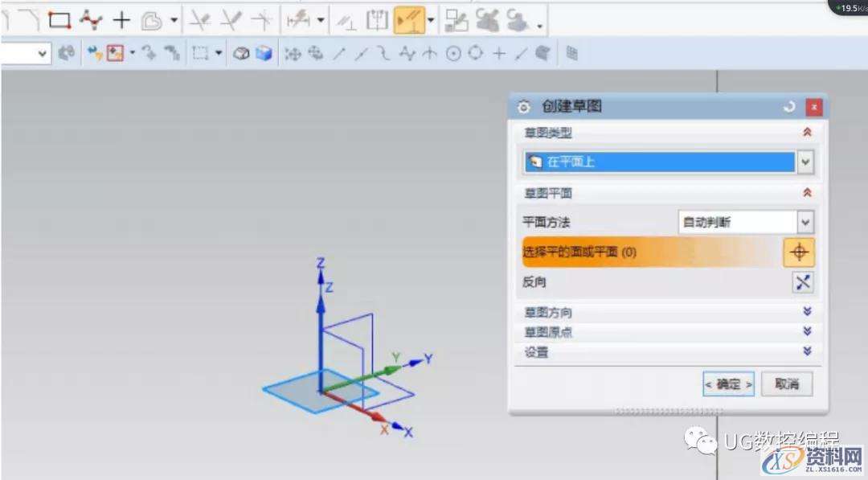This screenshot has height=480, width=868.
Task: Click 取消 to cancel the dialog
Action: point(787,384)
